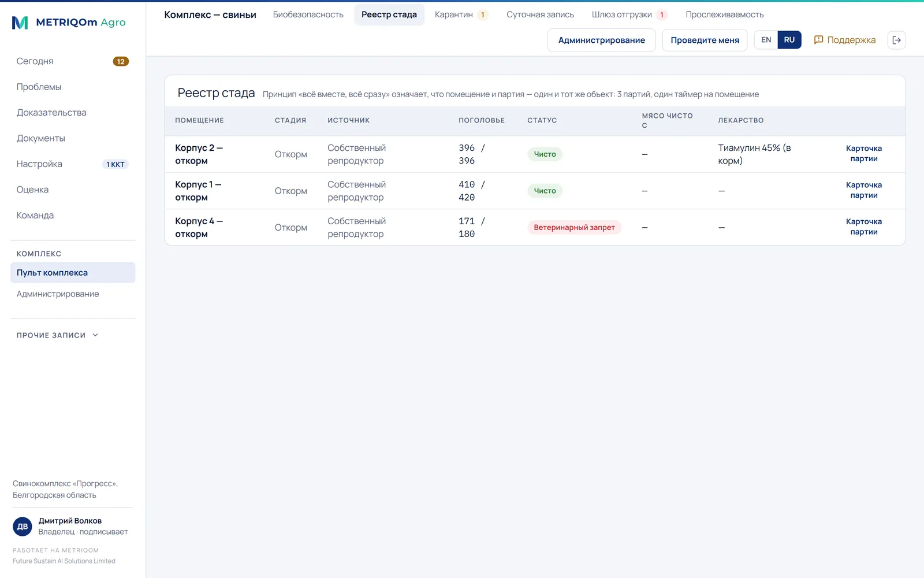Click the Статус column header

point(542,120)
